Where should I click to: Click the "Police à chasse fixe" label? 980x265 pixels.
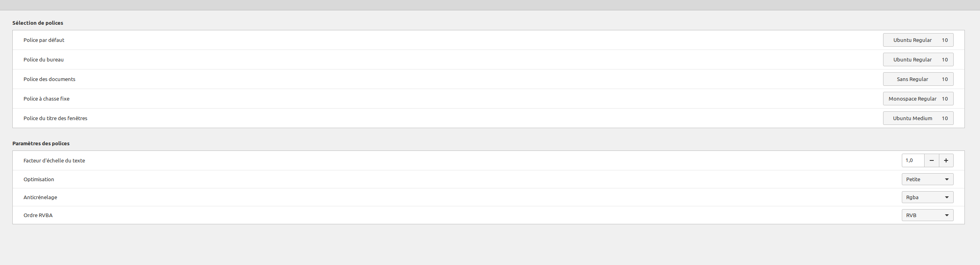coord(46,99)
